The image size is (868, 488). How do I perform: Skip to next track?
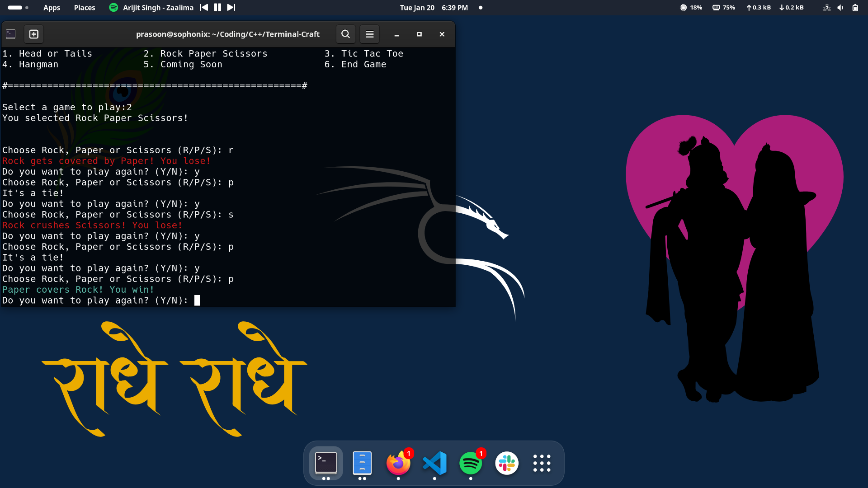[x=231, y=8]
